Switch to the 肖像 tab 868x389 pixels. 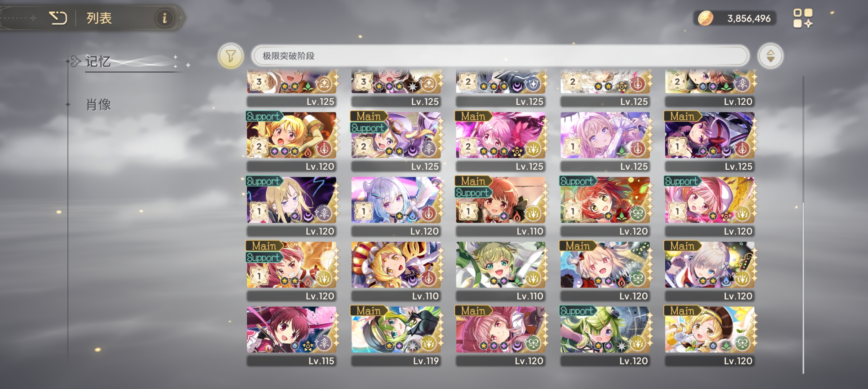[x=98, y=105]
